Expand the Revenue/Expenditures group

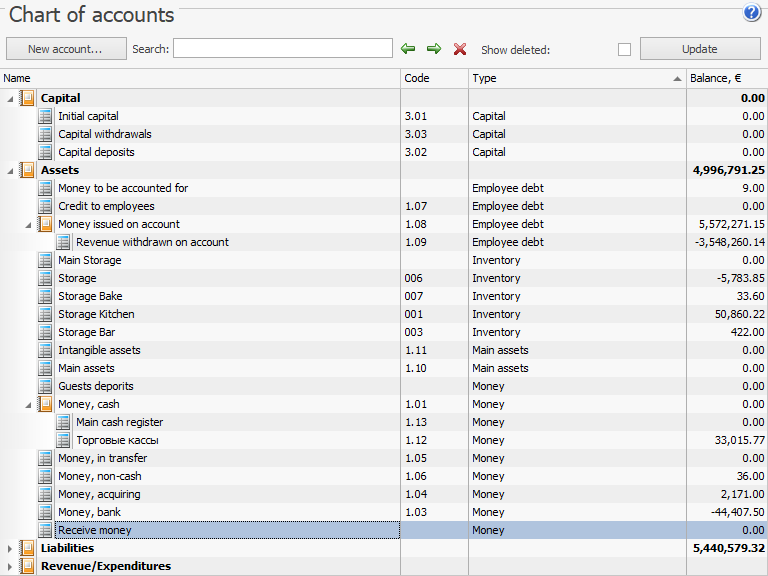click(11, 566)
